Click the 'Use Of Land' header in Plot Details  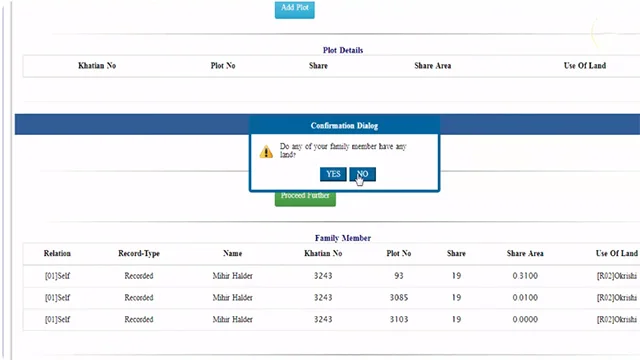pyautogui.click(x=584, y=66)
